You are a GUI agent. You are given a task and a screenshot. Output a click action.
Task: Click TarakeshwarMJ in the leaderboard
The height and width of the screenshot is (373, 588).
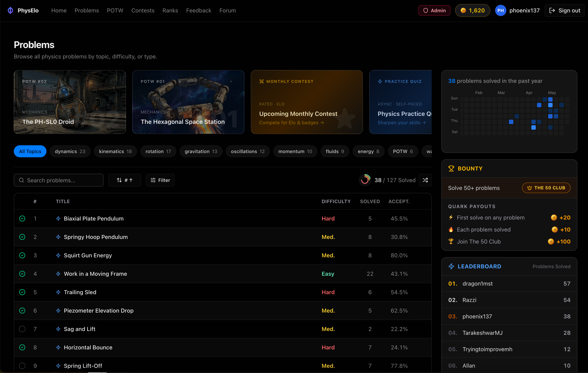click(482, 333)
